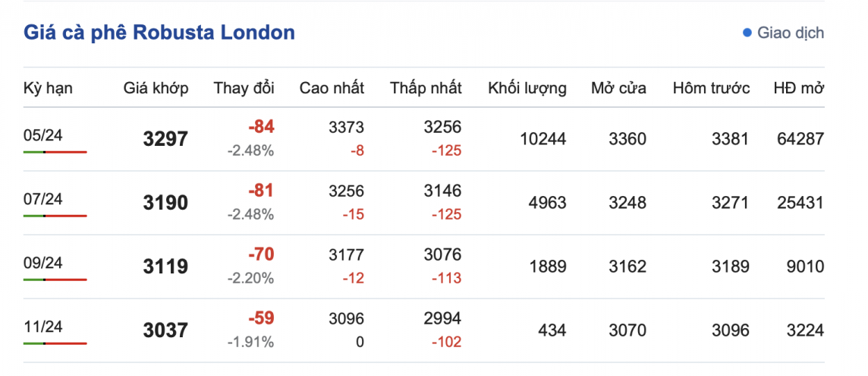
Task: Select the "Cao nhất" column header
Action: 332,87
